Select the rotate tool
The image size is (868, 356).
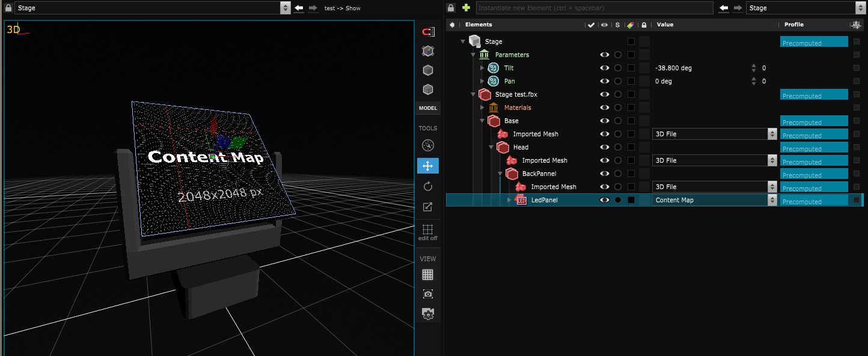click(x=428, y=187)
